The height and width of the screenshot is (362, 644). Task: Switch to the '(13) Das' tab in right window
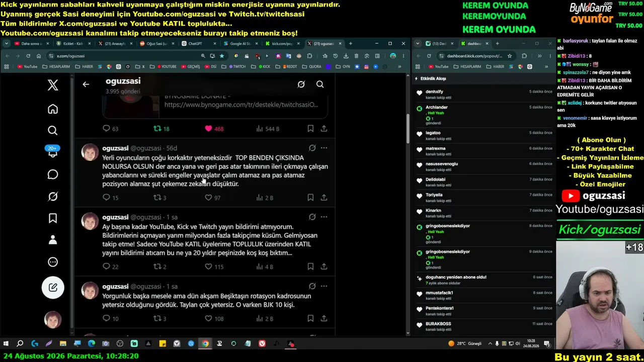[x=439, y=44]
